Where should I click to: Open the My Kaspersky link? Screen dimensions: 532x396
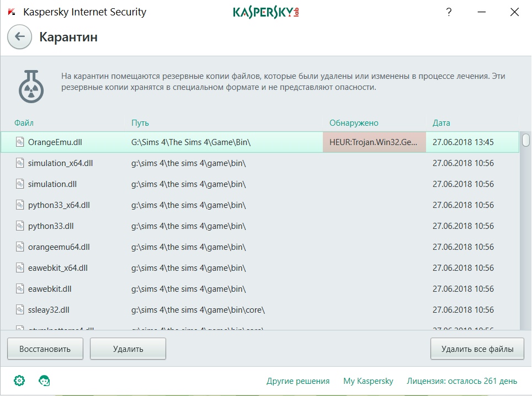[x=368, y=381]
